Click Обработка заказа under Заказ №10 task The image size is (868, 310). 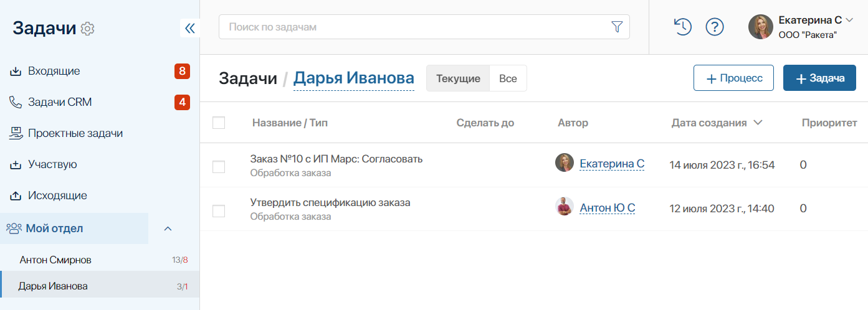pyautogui.click(x=290, y=173)
